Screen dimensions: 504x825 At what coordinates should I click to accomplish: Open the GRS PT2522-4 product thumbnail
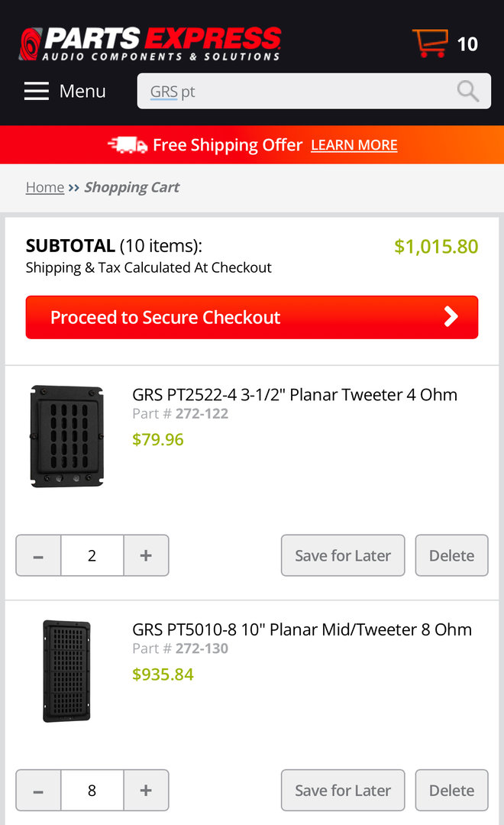pos(66,436)
